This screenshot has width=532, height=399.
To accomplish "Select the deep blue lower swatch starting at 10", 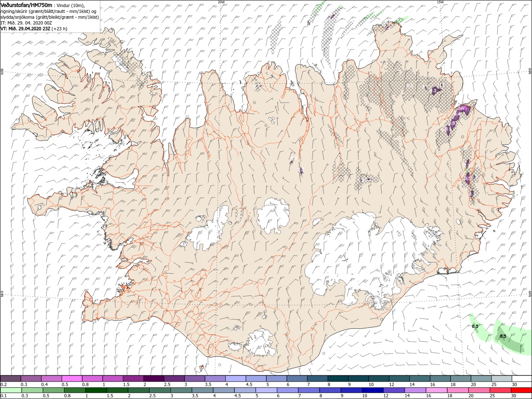I will click(373, 390).
